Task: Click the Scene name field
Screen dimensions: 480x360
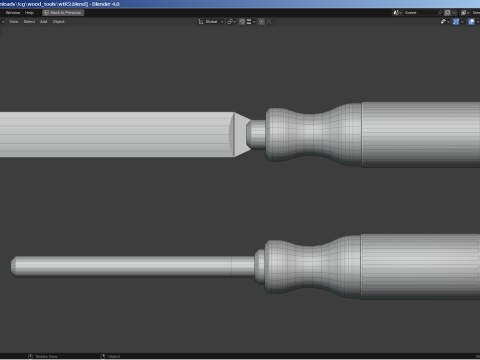Action: click(x=419, y=13)
